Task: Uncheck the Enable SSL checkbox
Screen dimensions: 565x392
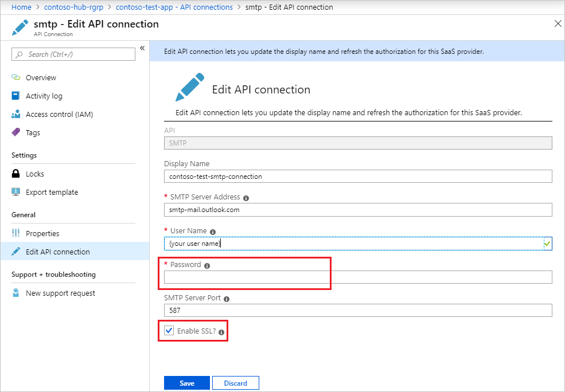Action: tap(169, 331)
